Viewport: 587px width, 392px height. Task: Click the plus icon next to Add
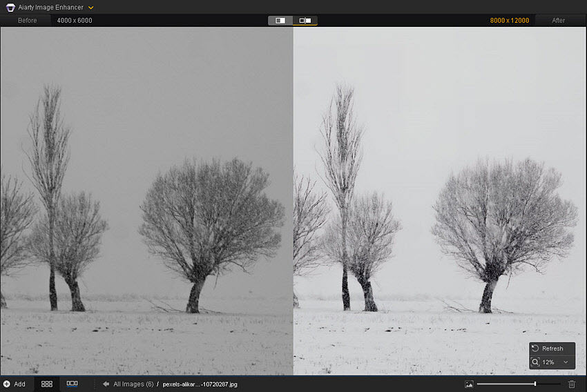(x=7, y=384)
